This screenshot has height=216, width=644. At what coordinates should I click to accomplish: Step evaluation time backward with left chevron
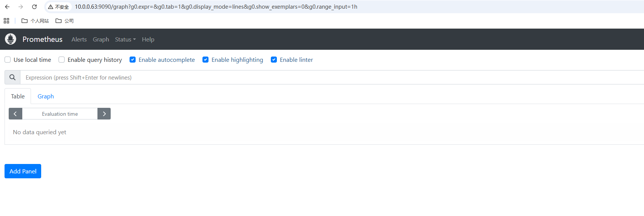[x=15, y=114]
